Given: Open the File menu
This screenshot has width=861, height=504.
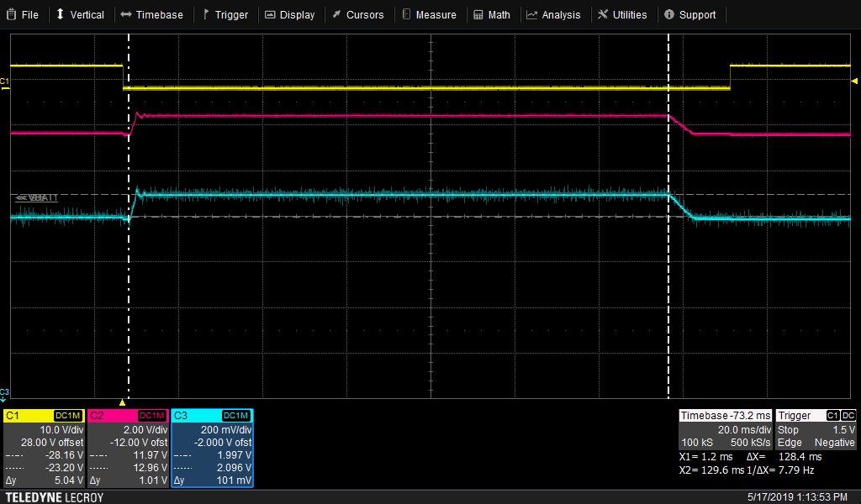Looking at the screenshot, I should click(22, 15).
